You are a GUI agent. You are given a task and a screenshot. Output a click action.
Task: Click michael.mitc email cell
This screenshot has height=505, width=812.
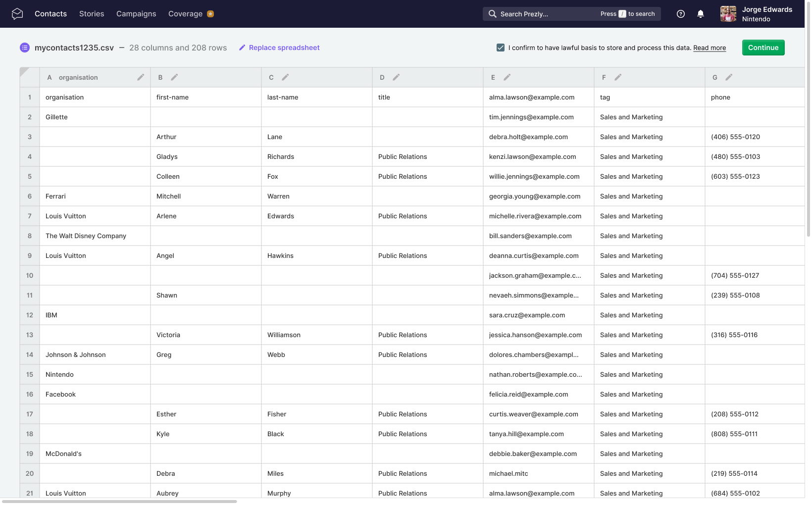(539, 473)
